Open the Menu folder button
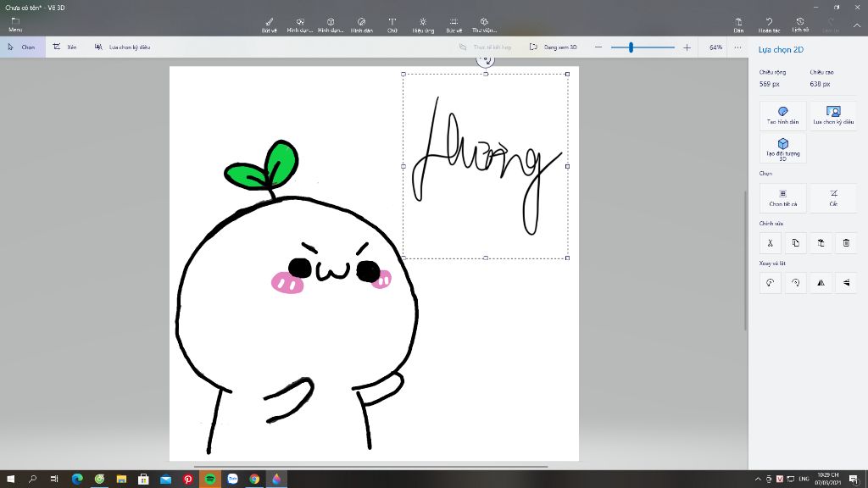This screenshot has width=868, height=488. point(15,25)
